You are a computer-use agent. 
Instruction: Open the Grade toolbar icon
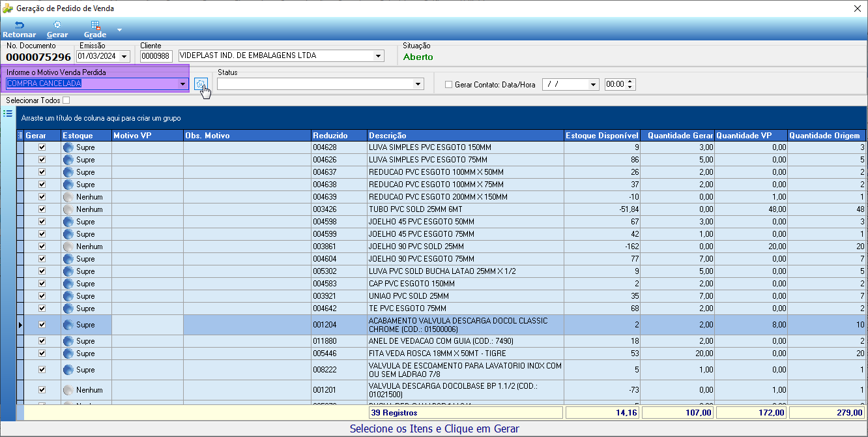(95, 25)
